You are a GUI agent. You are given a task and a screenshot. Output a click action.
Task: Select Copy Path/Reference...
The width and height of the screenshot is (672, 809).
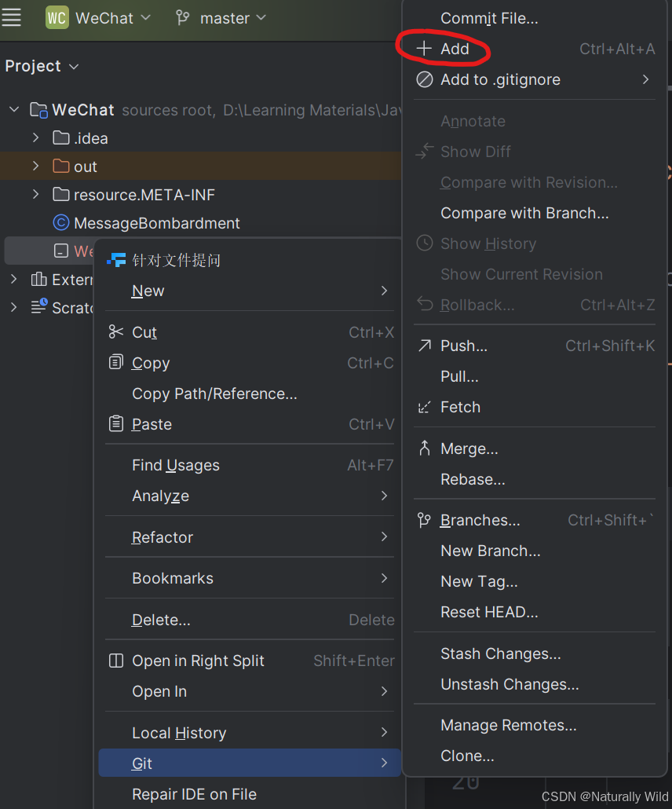[250, 394]
